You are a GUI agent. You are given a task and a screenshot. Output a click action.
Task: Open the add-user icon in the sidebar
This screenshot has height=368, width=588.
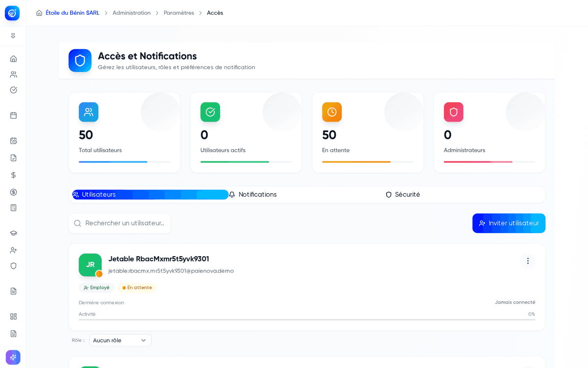[13, 250]
